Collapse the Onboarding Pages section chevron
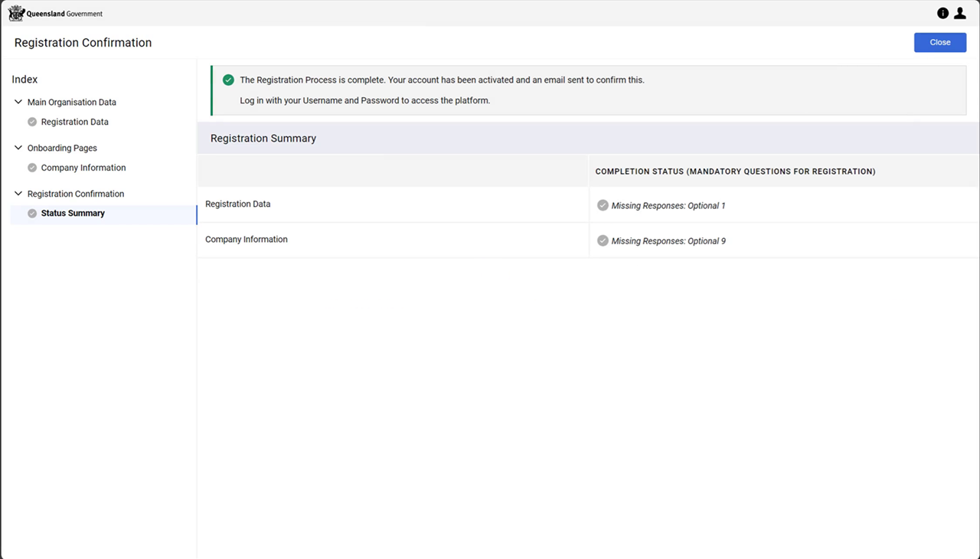The width and height of the screenshot is (980, 559). (x=18, y=148)
